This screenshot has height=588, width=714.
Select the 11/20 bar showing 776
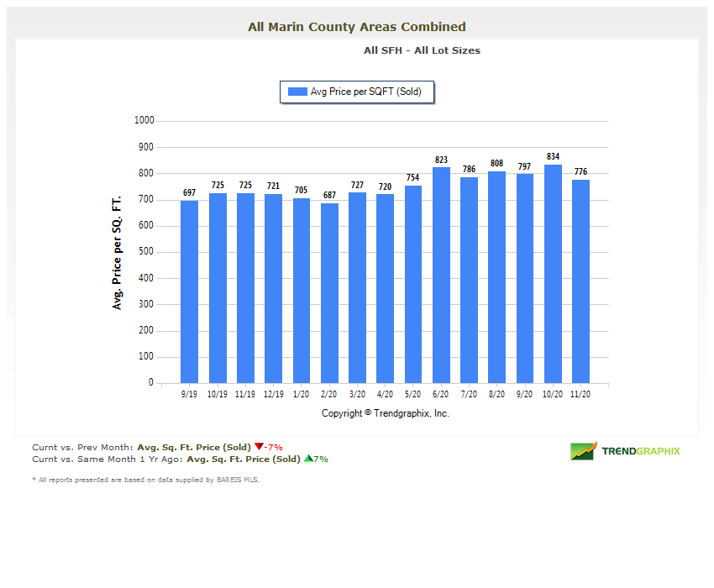[x=580, y=281]
